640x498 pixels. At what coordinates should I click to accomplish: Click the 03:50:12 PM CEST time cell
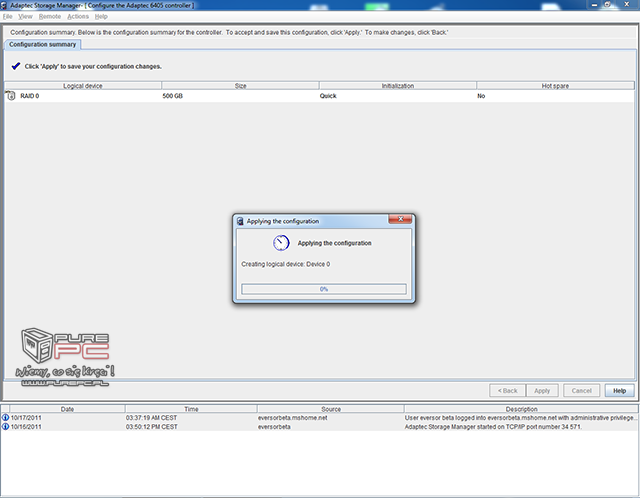(x=151, y=427)
